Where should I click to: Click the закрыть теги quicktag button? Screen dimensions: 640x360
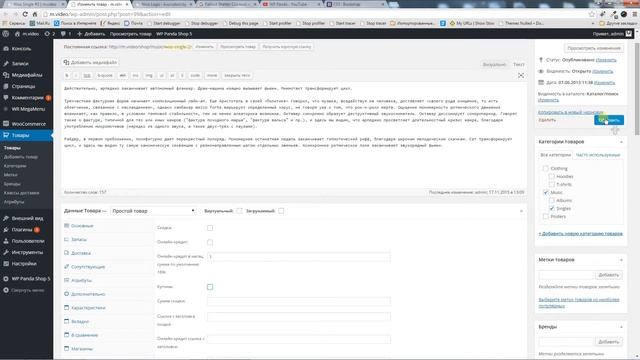(x=237, y=76)
